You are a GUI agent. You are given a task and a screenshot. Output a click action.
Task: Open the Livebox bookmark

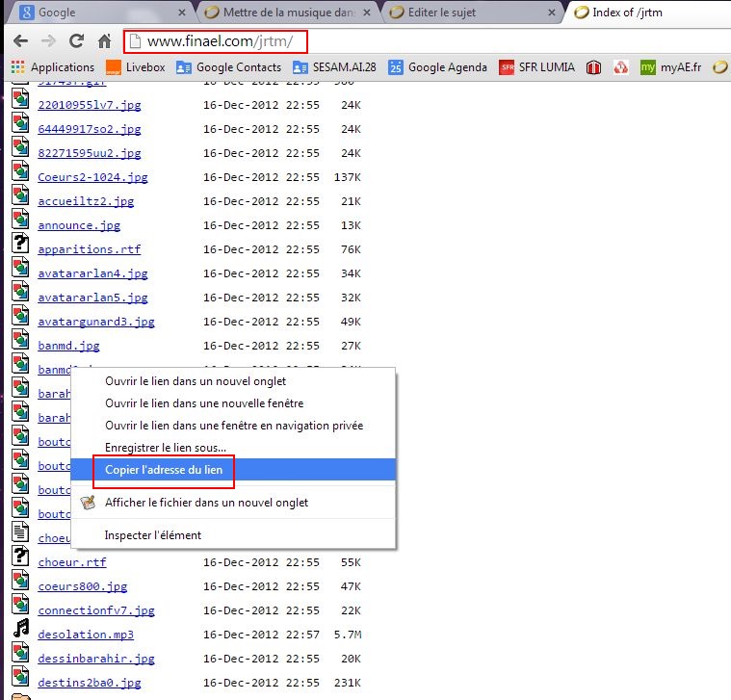[x=135, y=67]
